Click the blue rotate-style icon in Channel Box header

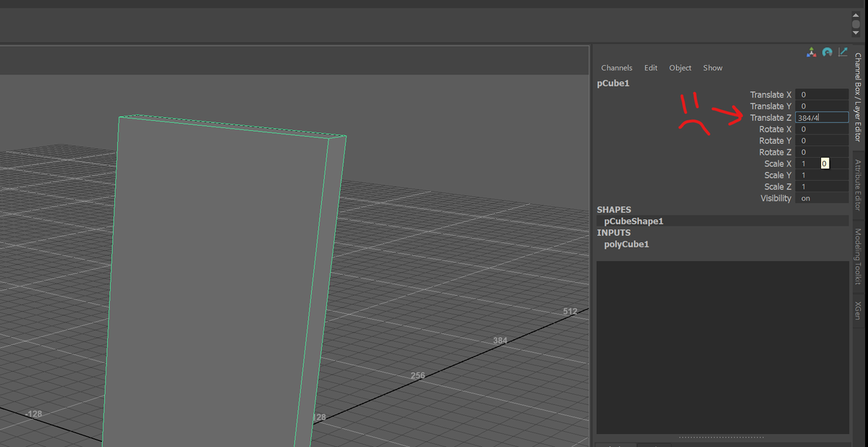[827, 52]
